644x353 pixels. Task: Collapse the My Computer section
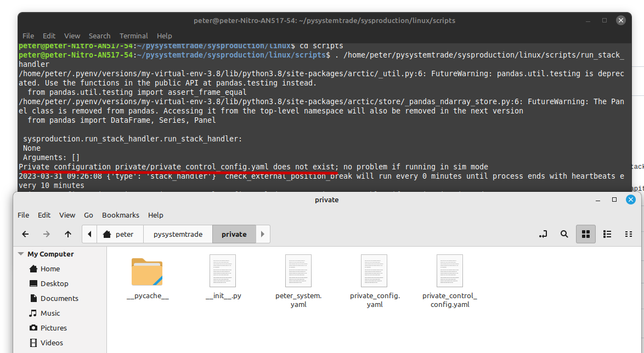tap(21, 254)
